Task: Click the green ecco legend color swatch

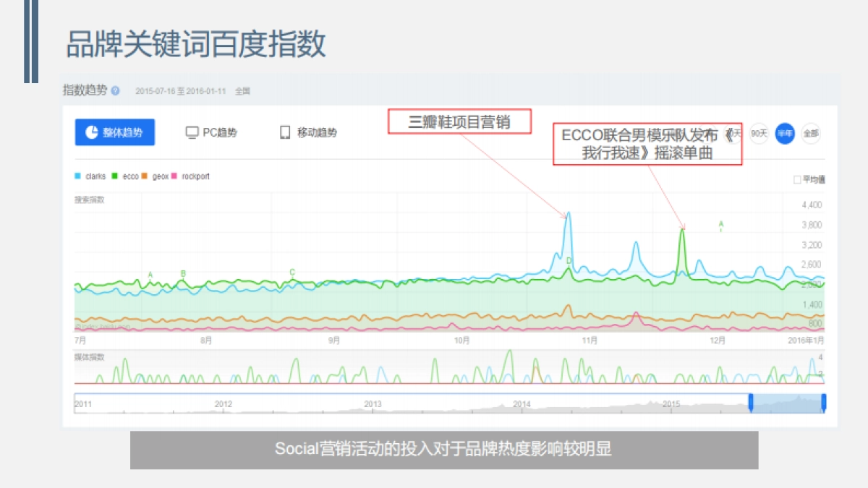Action: (x=114, y=176)
